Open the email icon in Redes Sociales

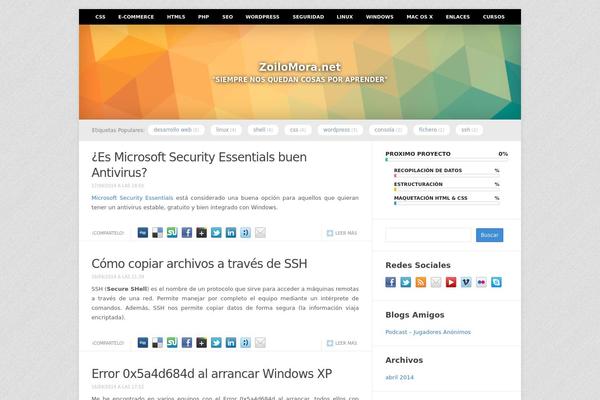point(436,282)
